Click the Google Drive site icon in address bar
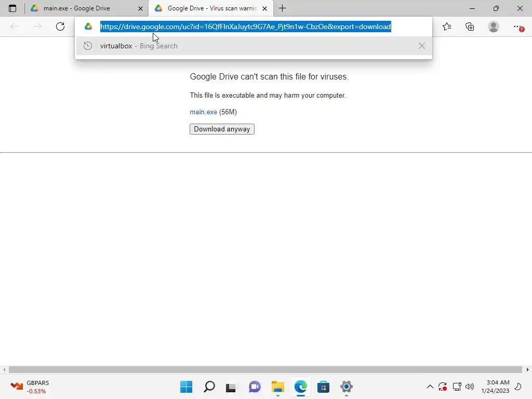This screenshot has width=532, height=399. (x=88, y=26)
